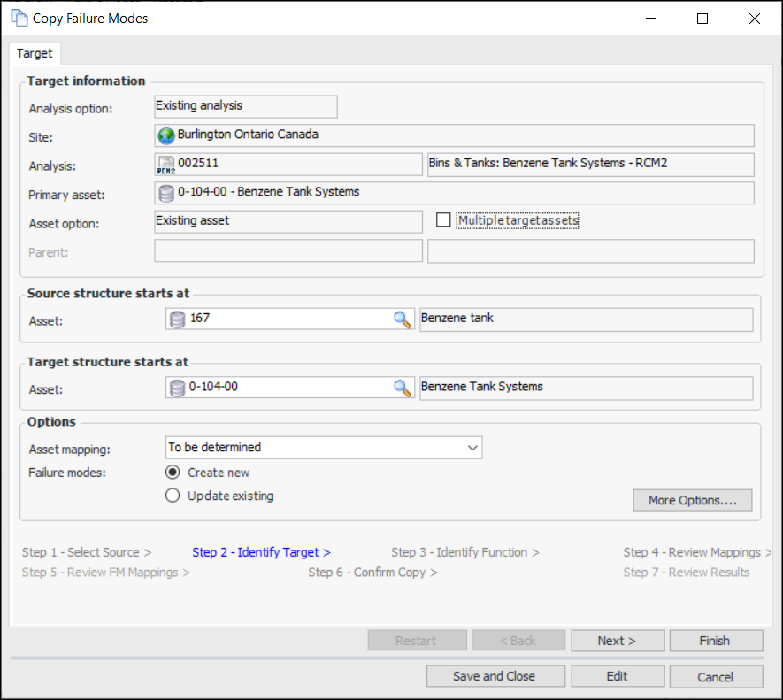The image size is (783, 700).
Task: Click Save and Close
Action: pyautogui.click(x=495, y=676)
